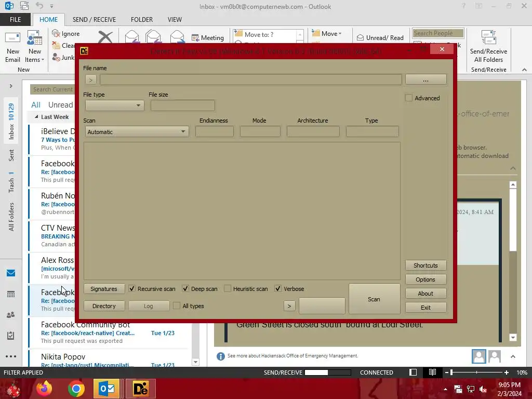
Task: Collapse the Last Week group
Action: [36, 117]
